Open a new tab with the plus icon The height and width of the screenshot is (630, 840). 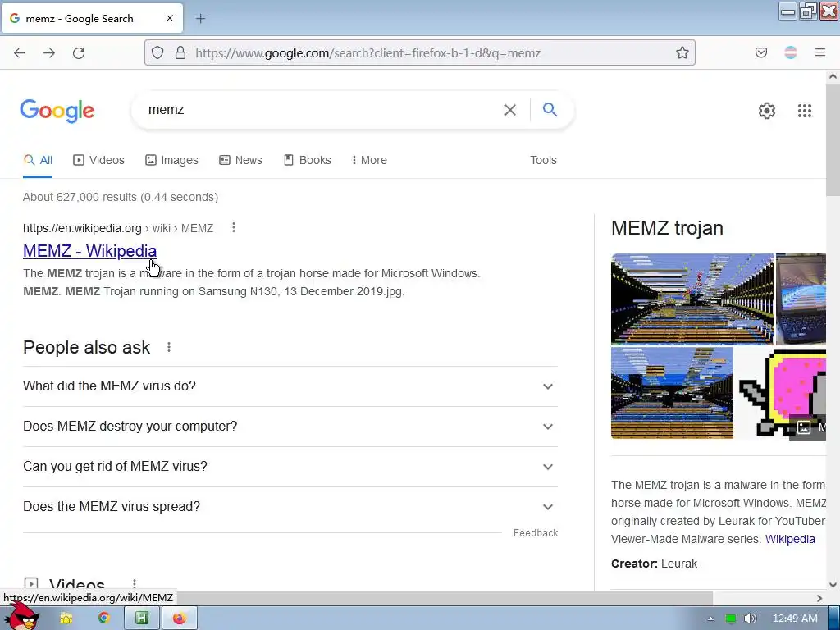pos(200,19)
